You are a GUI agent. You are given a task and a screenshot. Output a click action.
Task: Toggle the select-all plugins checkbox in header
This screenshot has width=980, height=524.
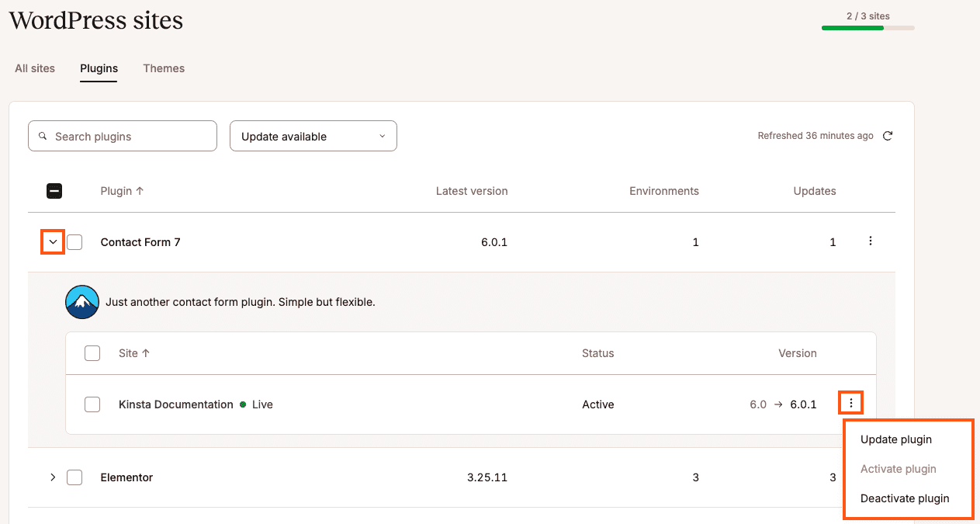coord(54,191)
